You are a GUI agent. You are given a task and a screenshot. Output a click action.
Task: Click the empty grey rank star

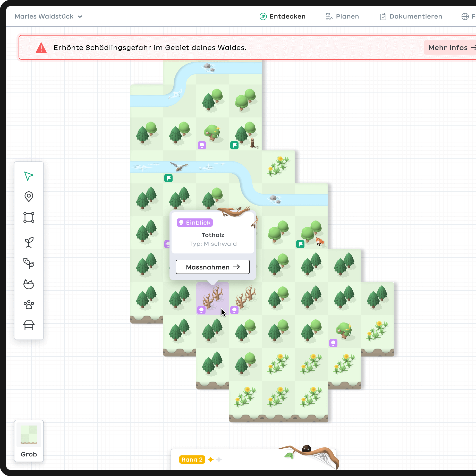tap(219, 460)
